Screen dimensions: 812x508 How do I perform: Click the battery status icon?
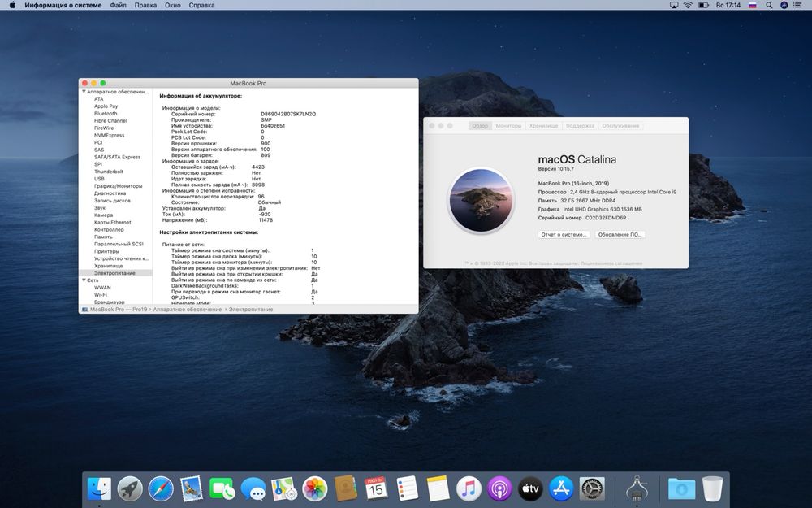[703, 5]
